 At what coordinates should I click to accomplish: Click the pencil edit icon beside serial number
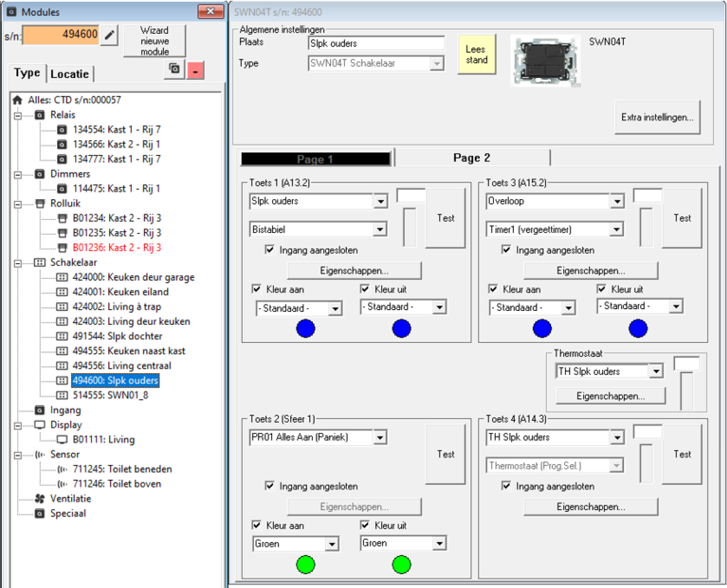point(109,35)
